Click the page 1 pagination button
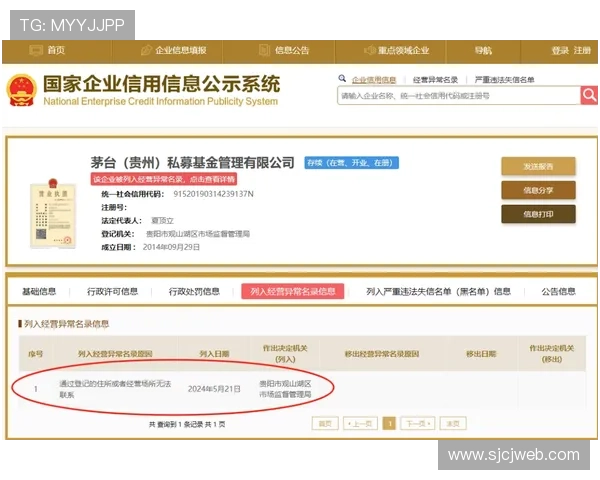The image size is (600, 480). point(389,424)
